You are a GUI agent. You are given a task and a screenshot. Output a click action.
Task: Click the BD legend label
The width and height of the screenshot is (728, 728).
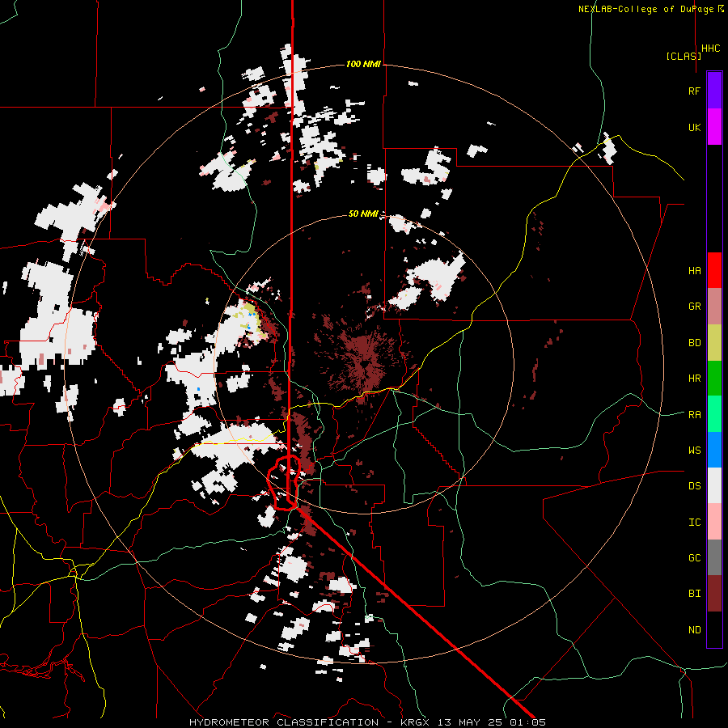coord(694,343)
